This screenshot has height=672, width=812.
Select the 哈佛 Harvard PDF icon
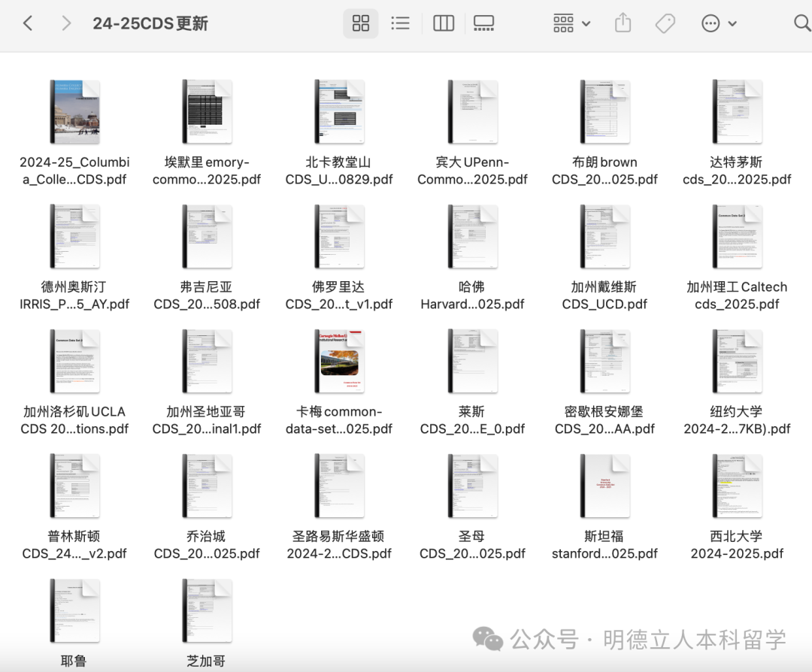click(x=472, y=237)
